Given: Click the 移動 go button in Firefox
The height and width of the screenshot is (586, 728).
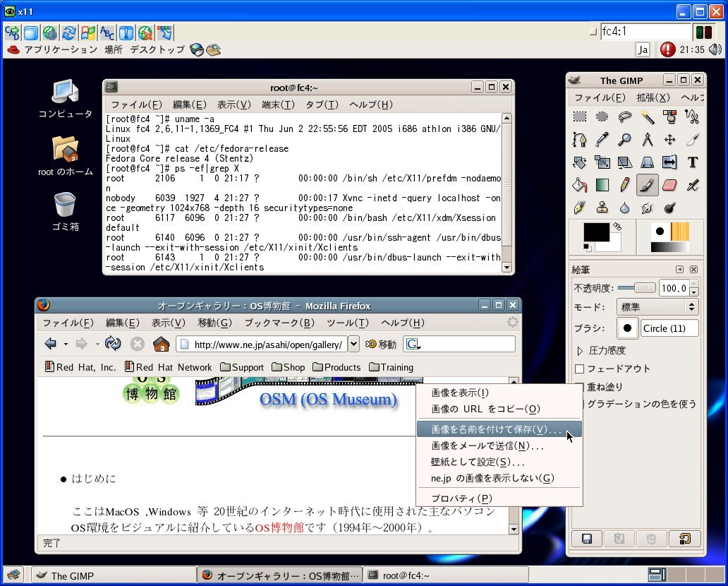Looking at the screenshot, I should [x=381, y=345].
